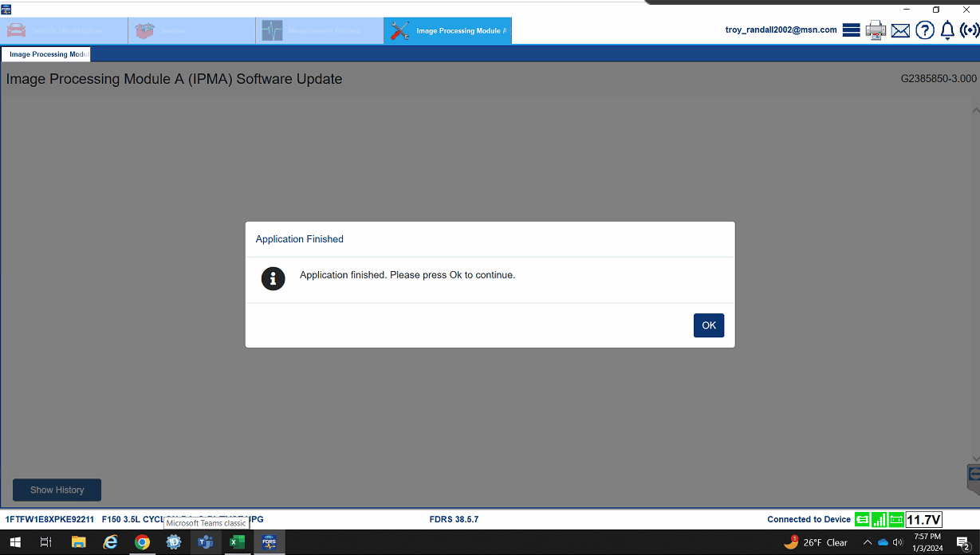Switch to Vehicle Identification tab

click(64, 31)
